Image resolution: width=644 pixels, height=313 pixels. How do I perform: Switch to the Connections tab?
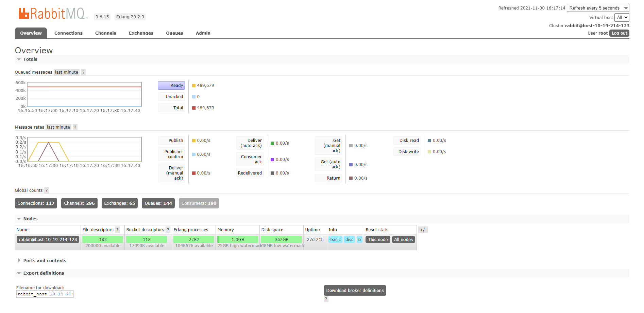(68, 33)
